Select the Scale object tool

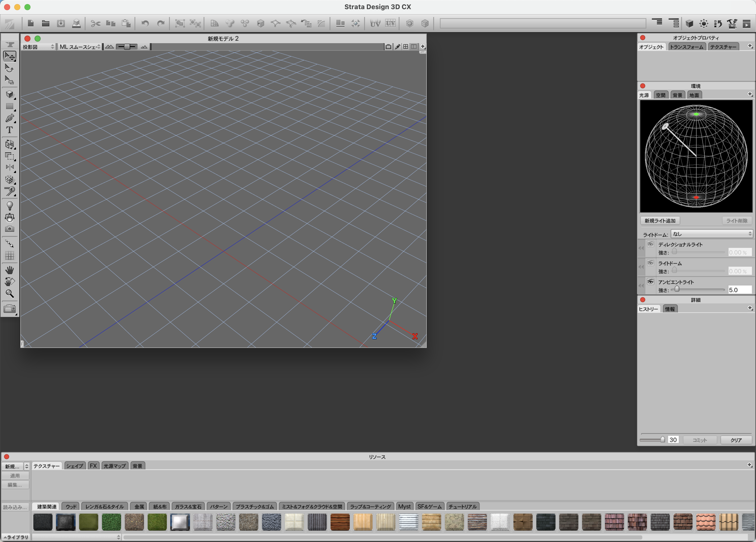pos(10,80)
